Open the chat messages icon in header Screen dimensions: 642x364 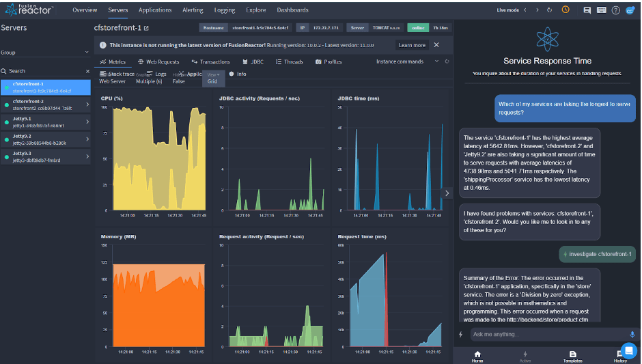(x=587, y=10)
